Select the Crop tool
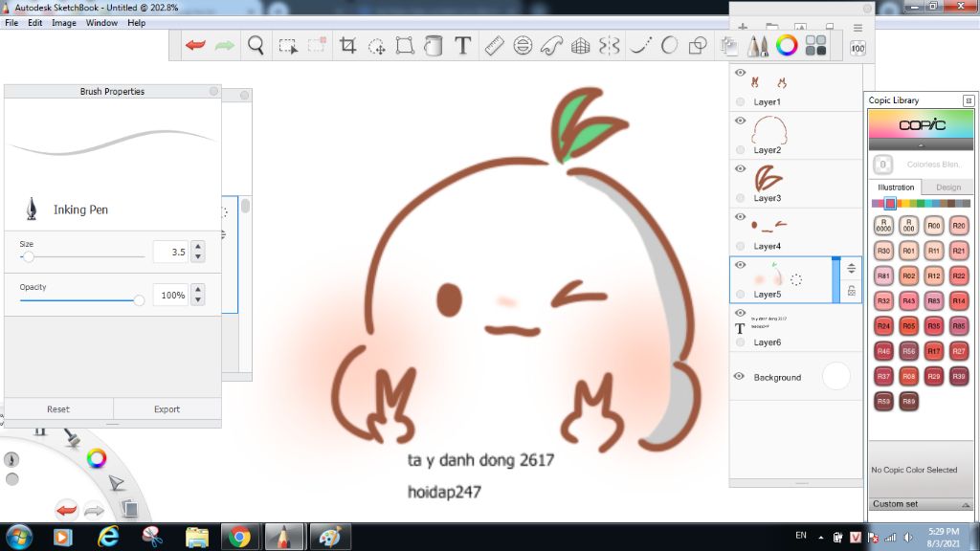Image resolution: width=980 pixels, height=551 pixels. [x=347, y=45]
